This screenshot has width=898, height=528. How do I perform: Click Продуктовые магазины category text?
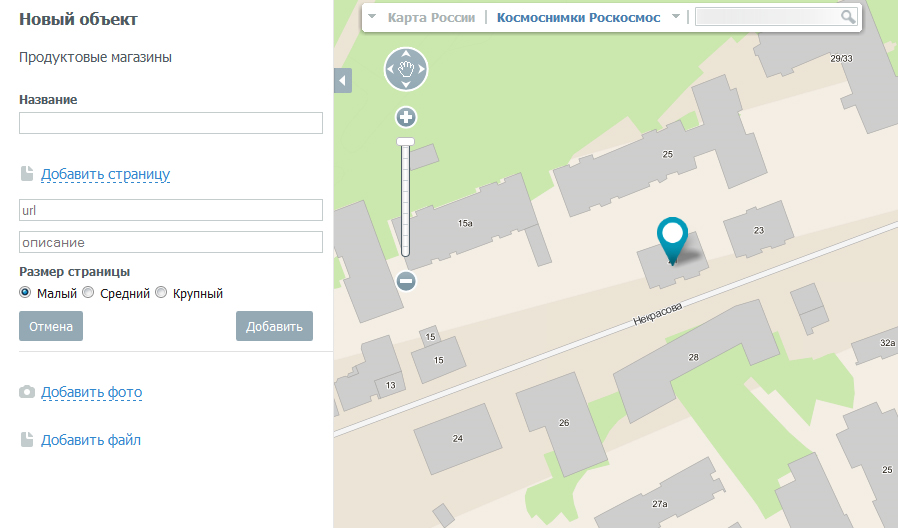click(96, 57)
